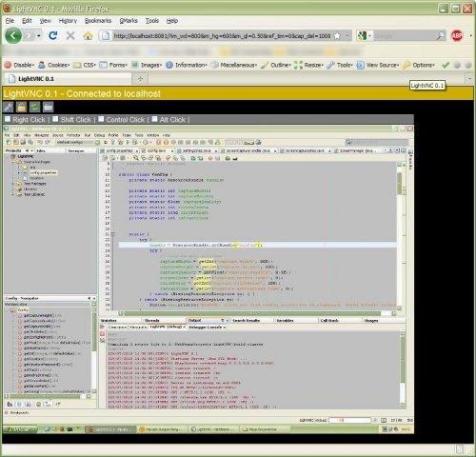Open the red Adblock Plus icon

click(x=457, y=36)
